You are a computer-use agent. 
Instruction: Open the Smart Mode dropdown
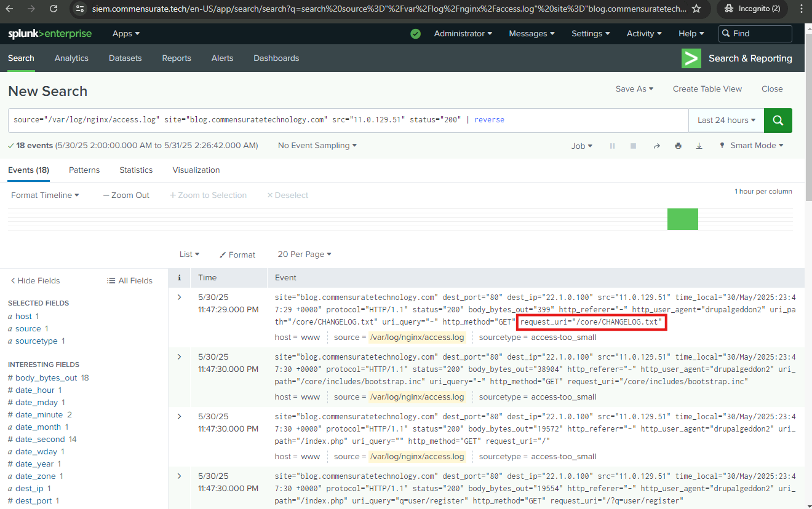point(751,146)
